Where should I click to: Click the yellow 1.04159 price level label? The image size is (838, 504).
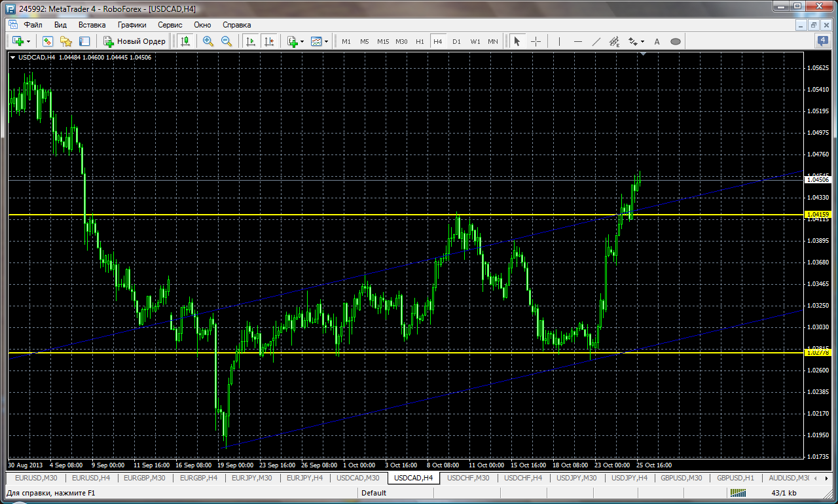(818, 214)
